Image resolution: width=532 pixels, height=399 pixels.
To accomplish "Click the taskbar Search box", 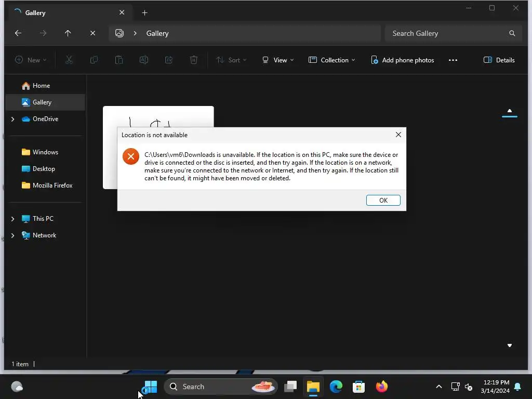I will pos(221,387).
